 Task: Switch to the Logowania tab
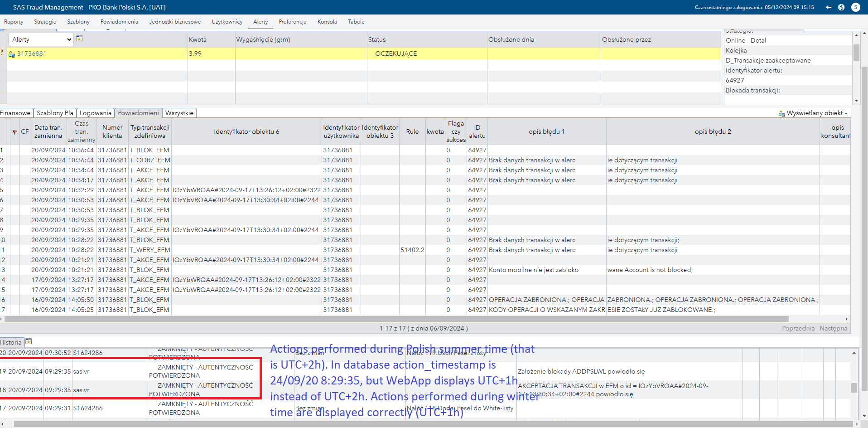coord(96,113)
